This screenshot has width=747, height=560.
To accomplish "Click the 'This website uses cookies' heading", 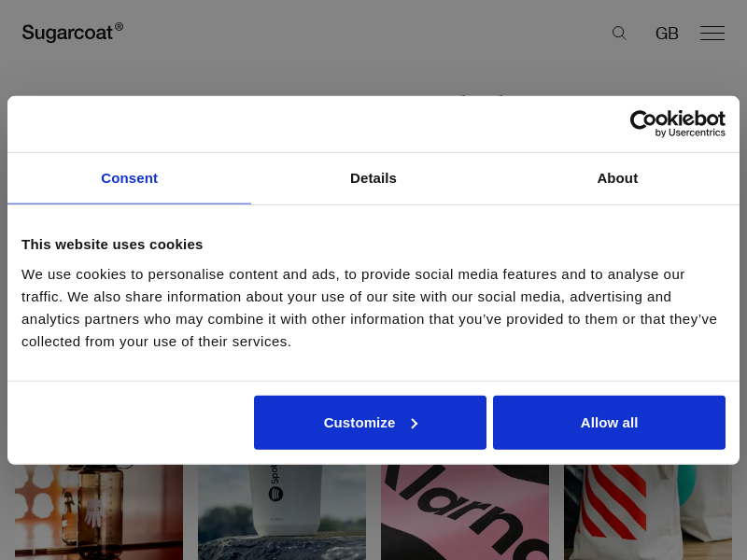I will [112, 245].
